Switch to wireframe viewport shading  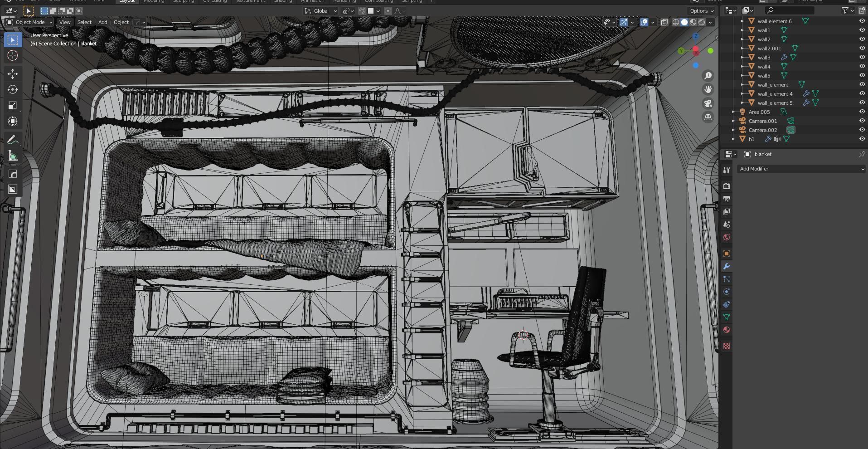676,22
